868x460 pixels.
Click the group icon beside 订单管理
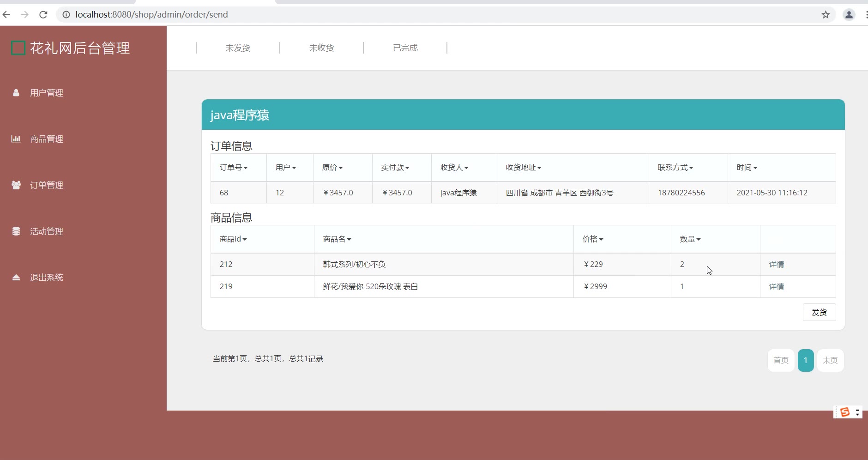pos(16,185)
